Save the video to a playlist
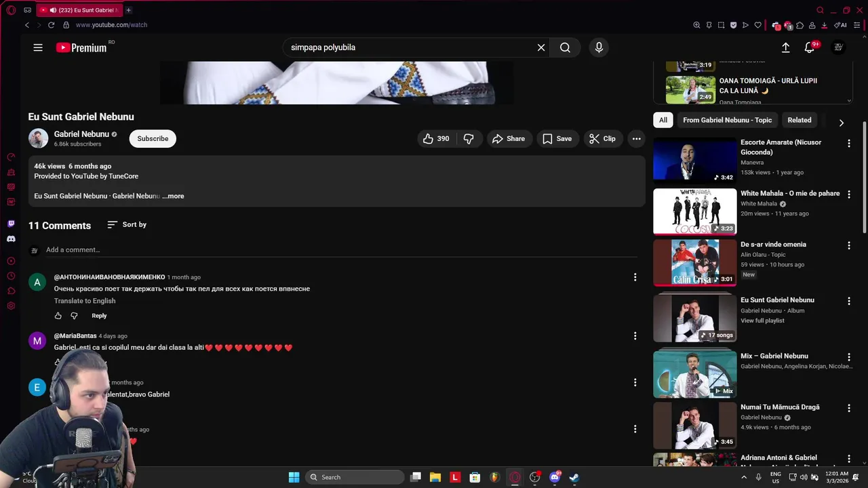868x488 pixels. pos(557,138)
